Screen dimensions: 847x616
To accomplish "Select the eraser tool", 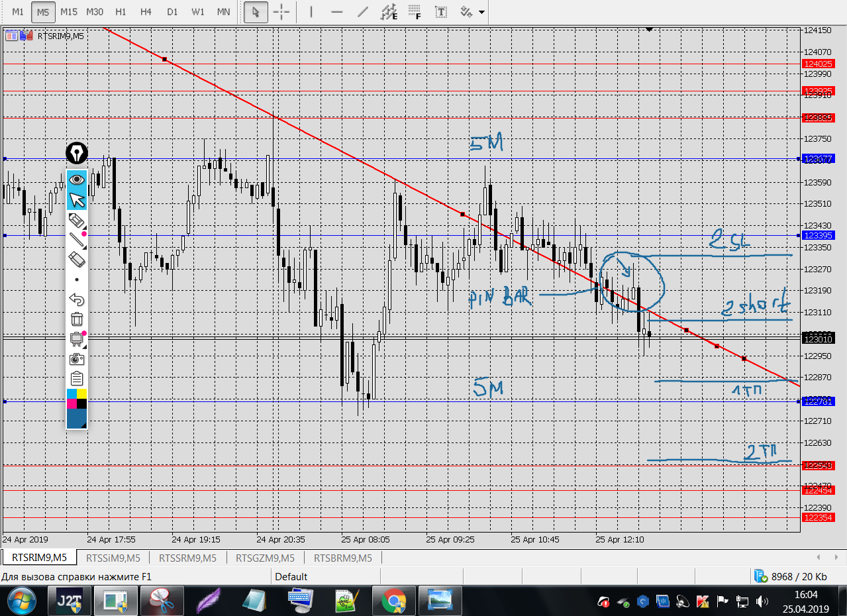I will [x=77, y=259].
